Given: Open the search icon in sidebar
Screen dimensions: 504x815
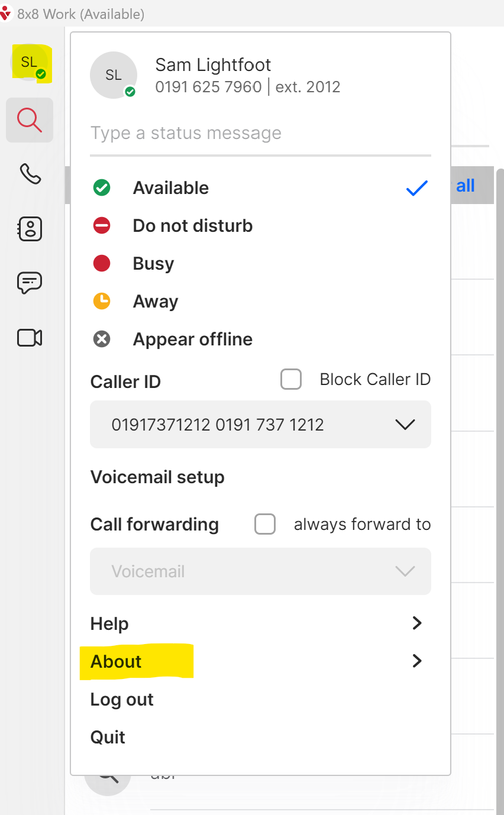Looking at the screenshot, I should 30,120.
